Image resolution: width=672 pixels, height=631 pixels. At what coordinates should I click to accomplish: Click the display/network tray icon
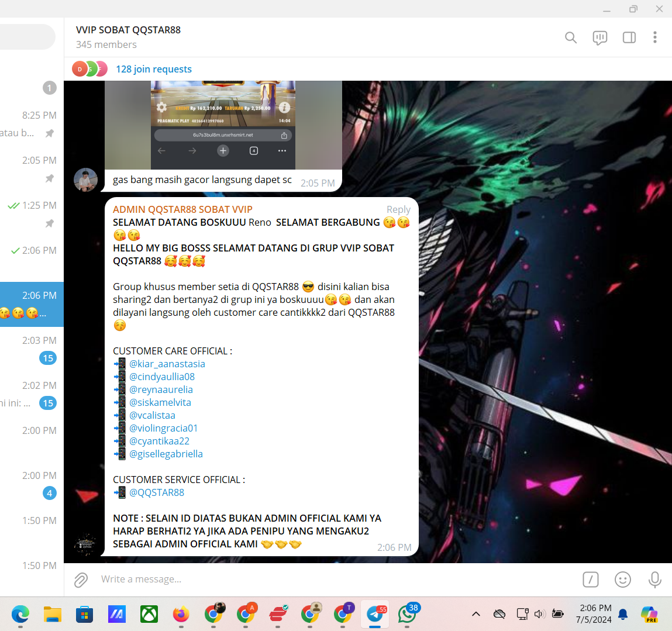coord(522,614)
